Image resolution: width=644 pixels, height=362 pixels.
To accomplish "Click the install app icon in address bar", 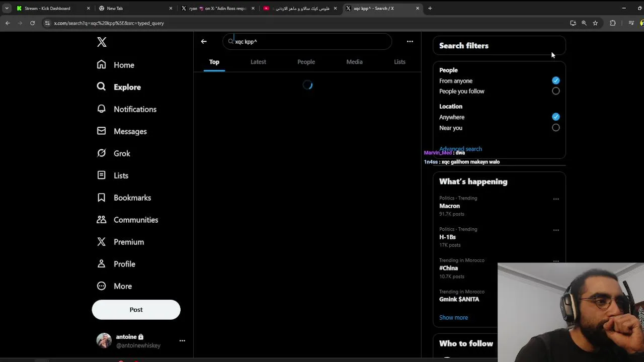I will 573,23.
